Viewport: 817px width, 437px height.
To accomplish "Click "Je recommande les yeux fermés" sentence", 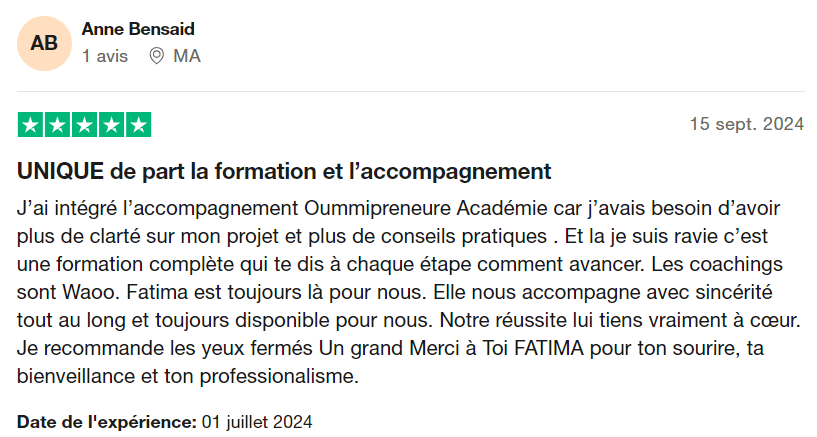I will click(x=165, y=351).
